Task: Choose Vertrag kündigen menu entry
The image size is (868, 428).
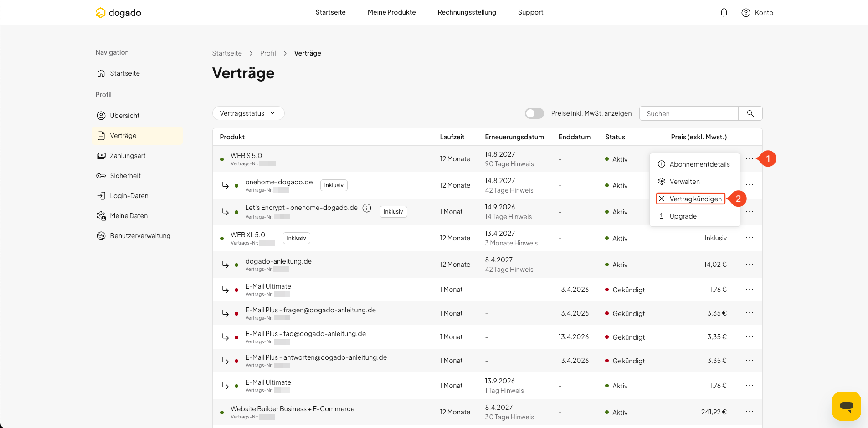Action: pyautogui.click(x=691, y=199)
